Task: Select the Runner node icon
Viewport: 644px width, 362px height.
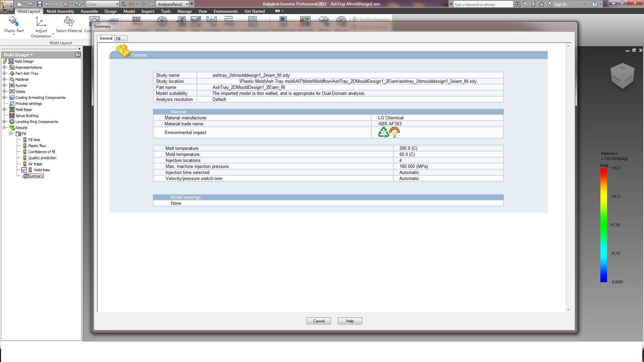Action: tap(12, 85)
